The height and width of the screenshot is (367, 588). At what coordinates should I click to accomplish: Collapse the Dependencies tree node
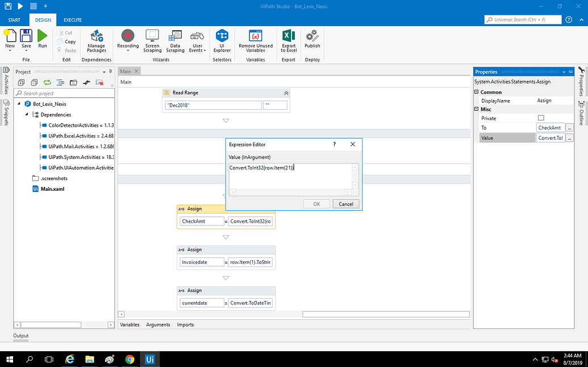pos(27,114)
